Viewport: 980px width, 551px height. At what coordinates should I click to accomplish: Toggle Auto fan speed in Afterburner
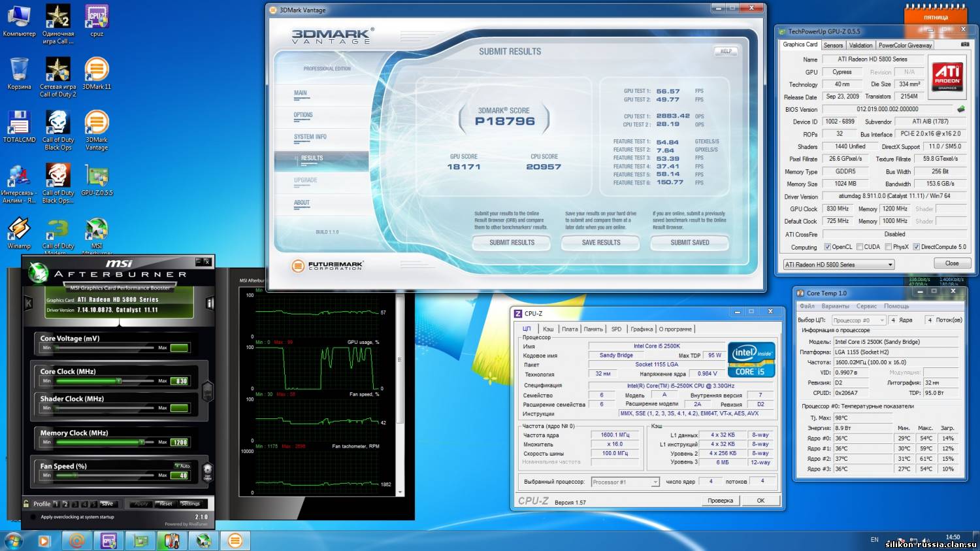click(x=182, y=466)
